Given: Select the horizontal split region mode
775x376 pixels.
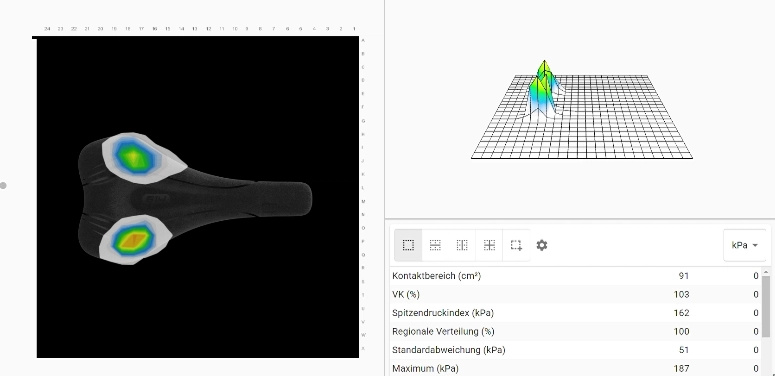Looking at the screenshot, I should 435,245.
